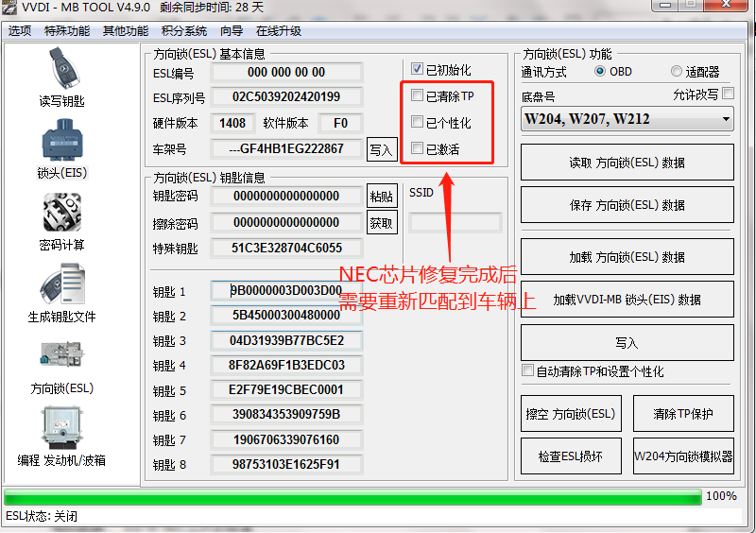Open the 特殊功能 menu
The height and width of the screenshot is (533, 756).
[67, 31]
